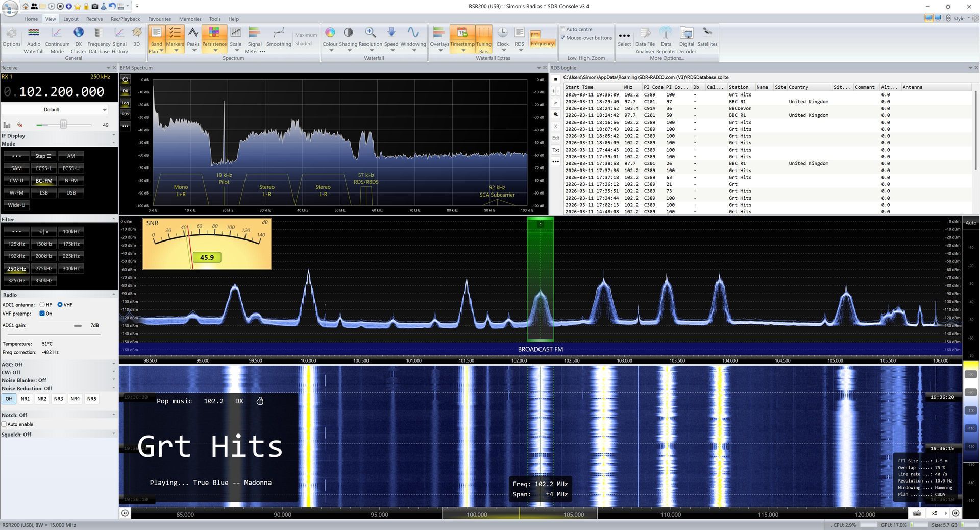The width and height of the screenshot is (980, 530).
Task: Select the W-FM mode button
Action: point(16,193)
